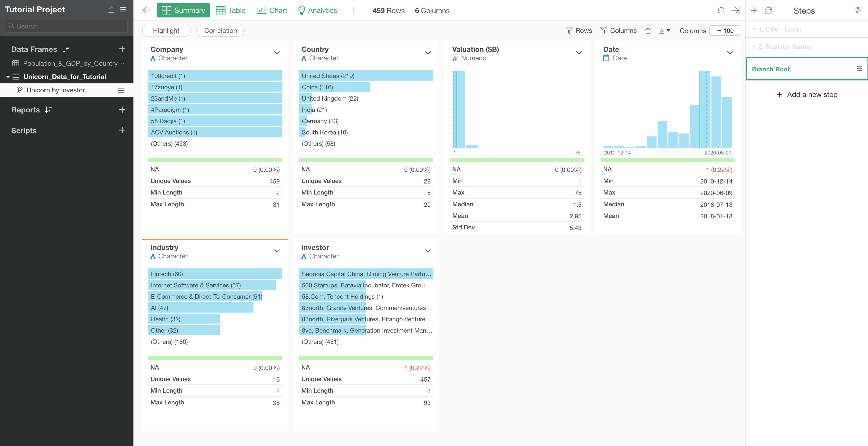Sort the Data Frames list

point(66,49)
